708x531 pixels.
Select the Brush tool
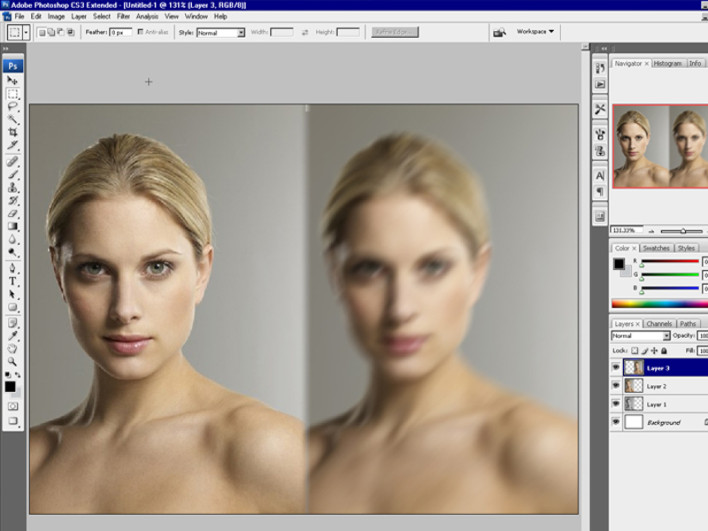pyautogui.click(x=13, y=174)
